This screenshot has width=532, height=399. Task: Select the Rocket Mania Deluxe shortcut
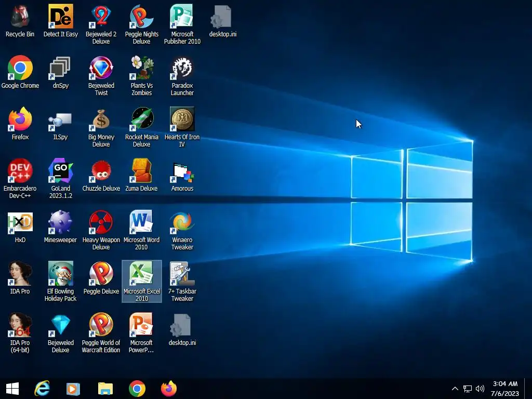click(x=141, y=127)
